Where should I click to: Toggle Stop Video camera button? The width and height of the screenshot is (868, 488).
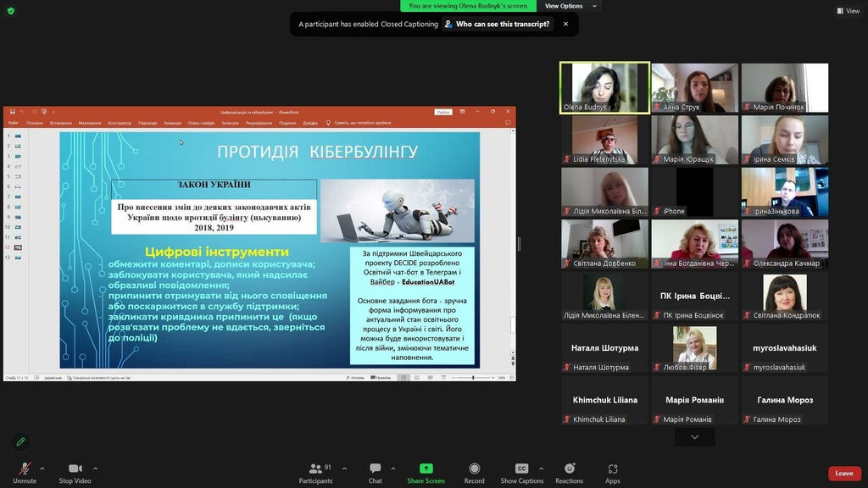click(74, 473)
